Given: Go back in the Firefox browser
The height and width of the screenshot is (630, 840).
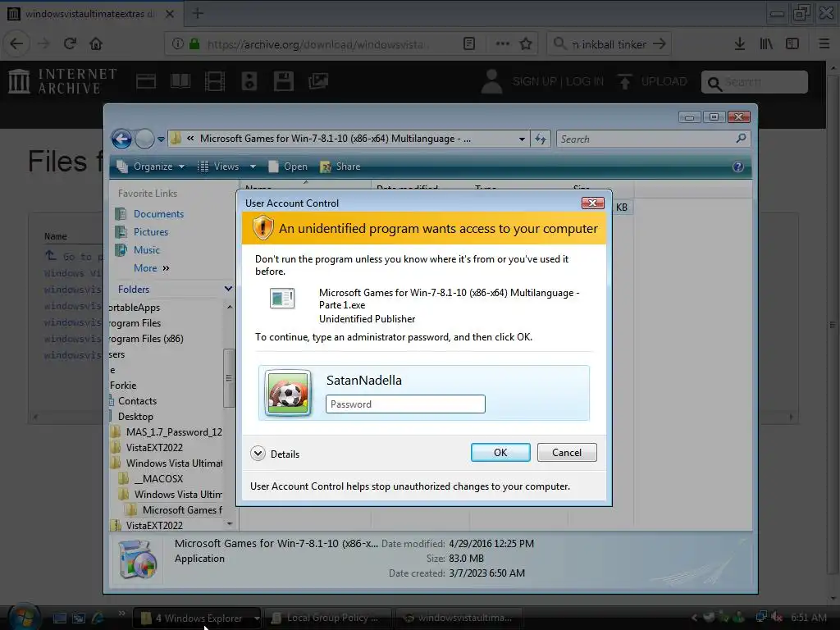Looking at the screenshot, I should [x=17, y=44].
